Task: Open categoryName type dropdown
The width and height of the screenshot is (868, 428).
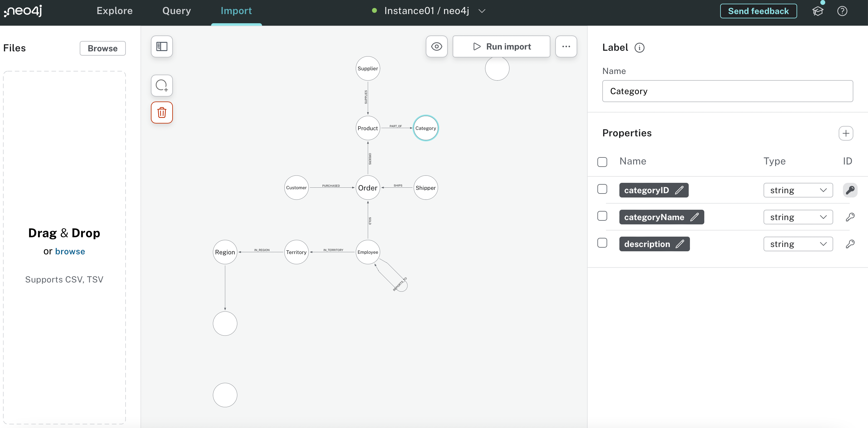Action: click(798, 217)
